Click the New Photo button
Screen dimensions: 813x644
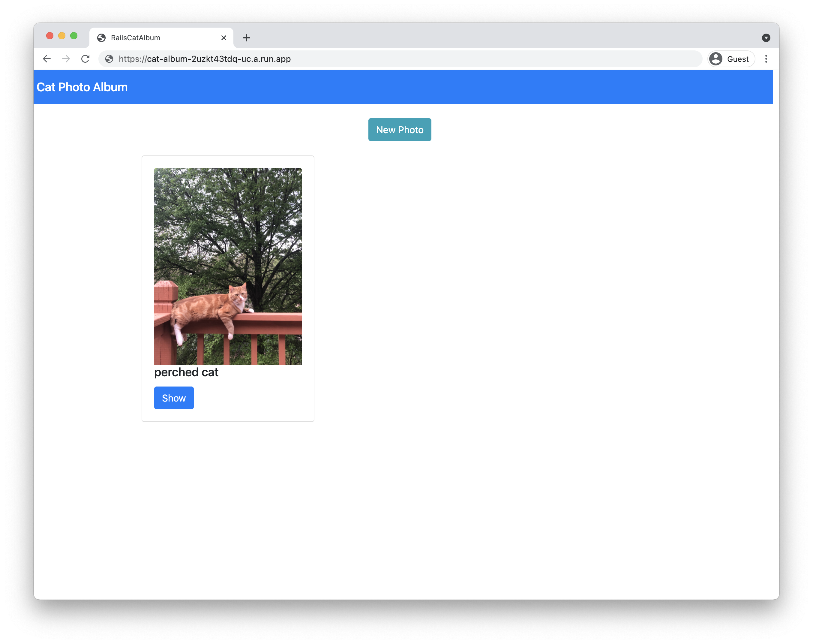tap(399, 129)
